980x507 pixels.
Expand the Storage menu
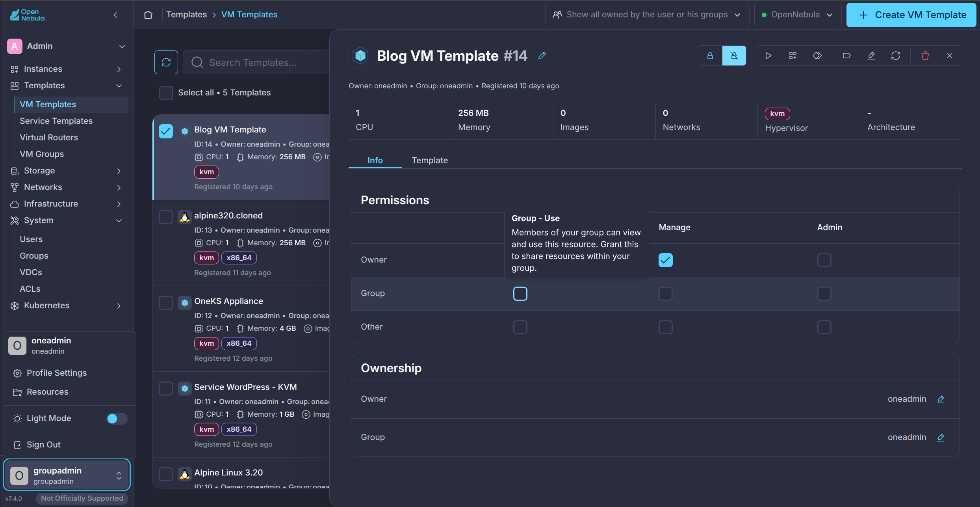click(67, 171)
